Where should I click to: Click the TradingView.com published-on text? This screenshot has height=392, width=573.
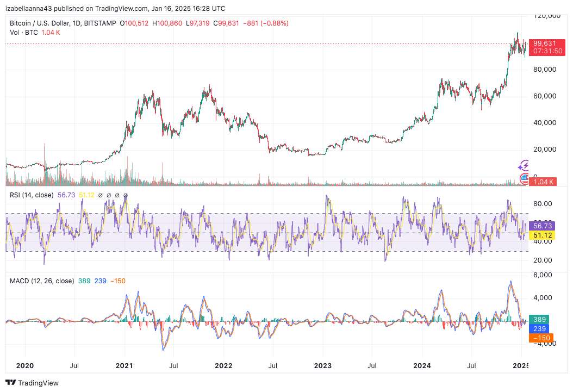point(122,8)
